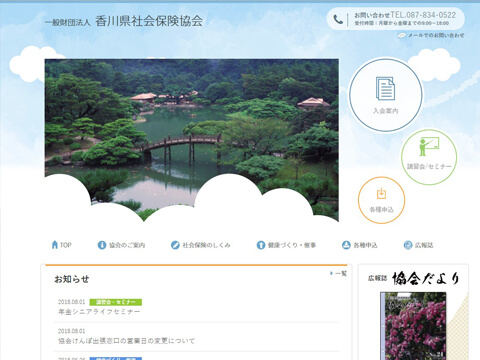Go to TOP menu item
Image resolution: width=480 pixels, height=360 pixels.
click(x=66, y=245)
